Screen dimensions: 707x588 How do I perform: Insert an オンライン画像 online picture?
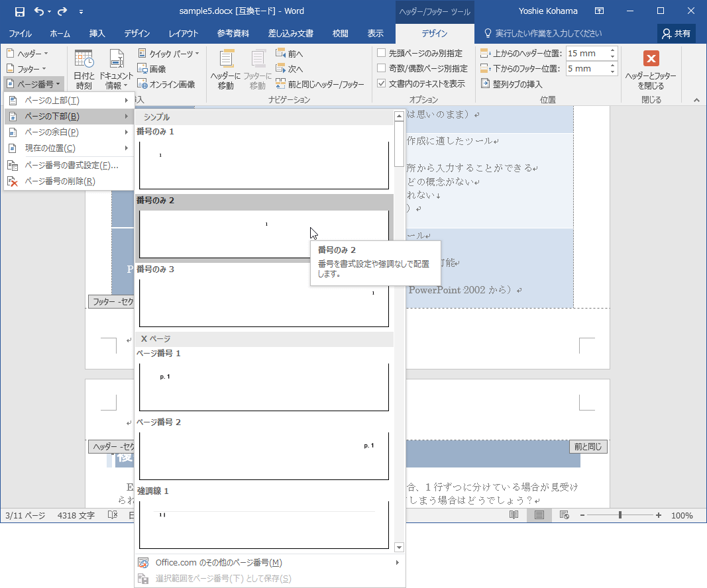(x=166, y=84)
